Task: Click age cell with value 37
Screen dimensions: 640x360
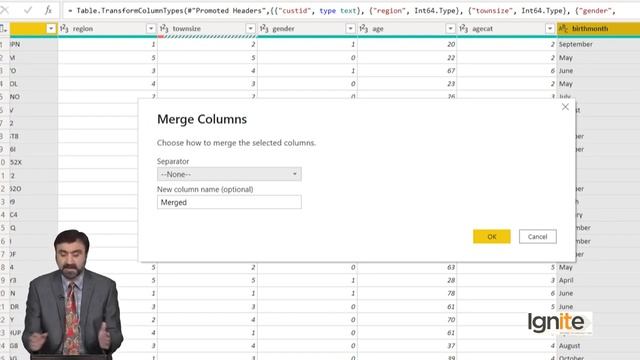Action: click(x=407, y=346)
